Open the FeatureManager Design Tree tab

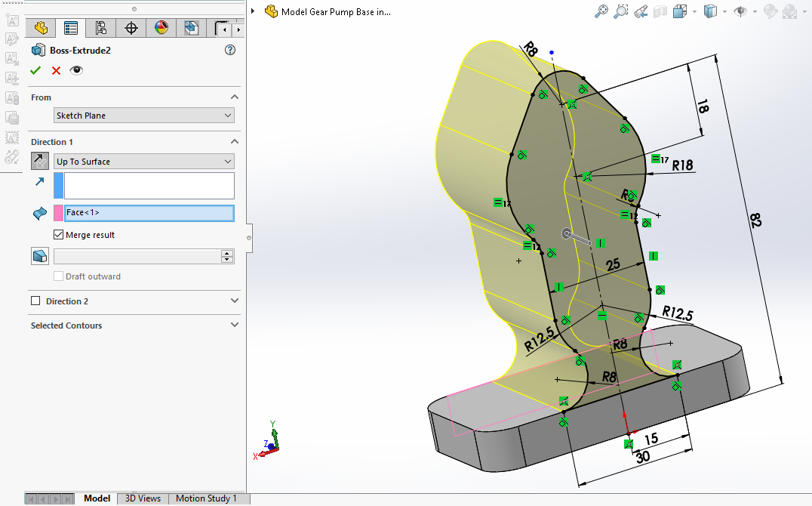41,29
